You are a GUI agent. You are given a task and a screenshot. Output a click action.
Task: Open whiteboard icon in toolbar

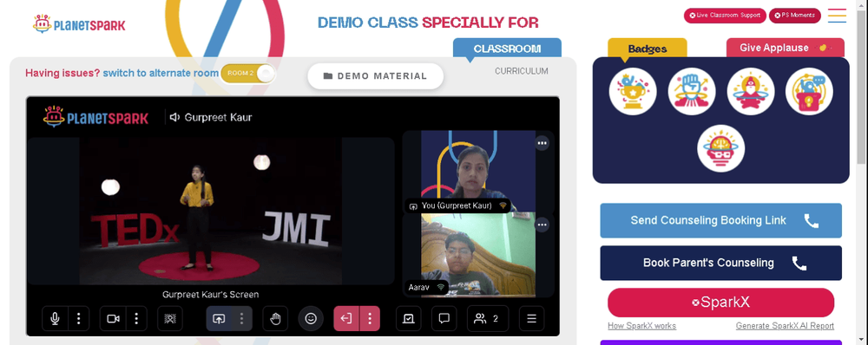[x=409, y=318]
